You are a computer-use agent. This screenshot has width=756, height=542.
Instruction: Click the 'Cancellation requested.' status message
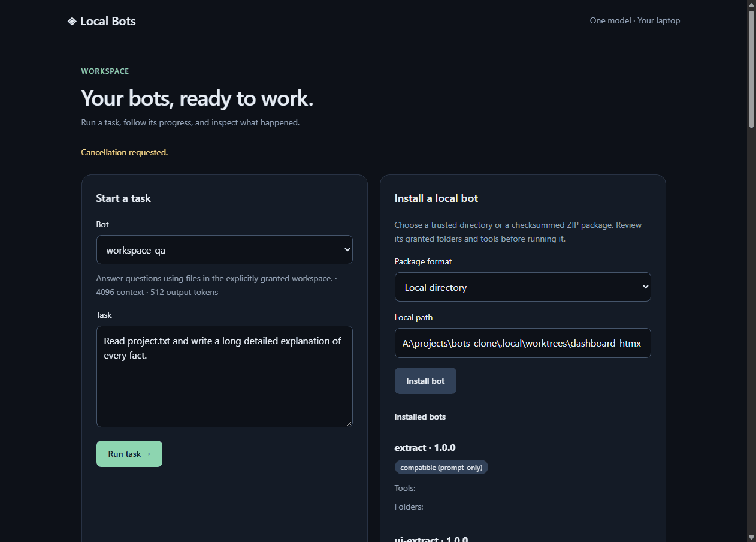(x=125, y=152)
